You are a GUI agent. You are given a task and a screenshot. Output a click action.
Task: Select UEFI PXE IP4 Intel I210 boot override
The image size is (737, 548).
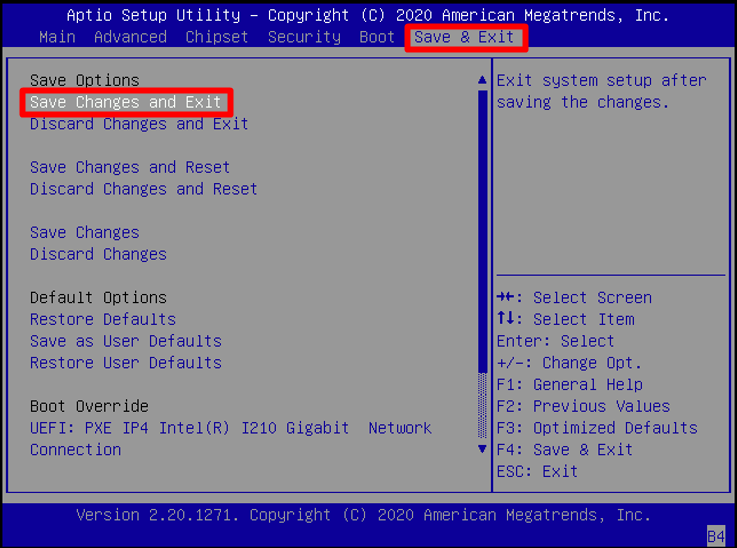(230, 438)
